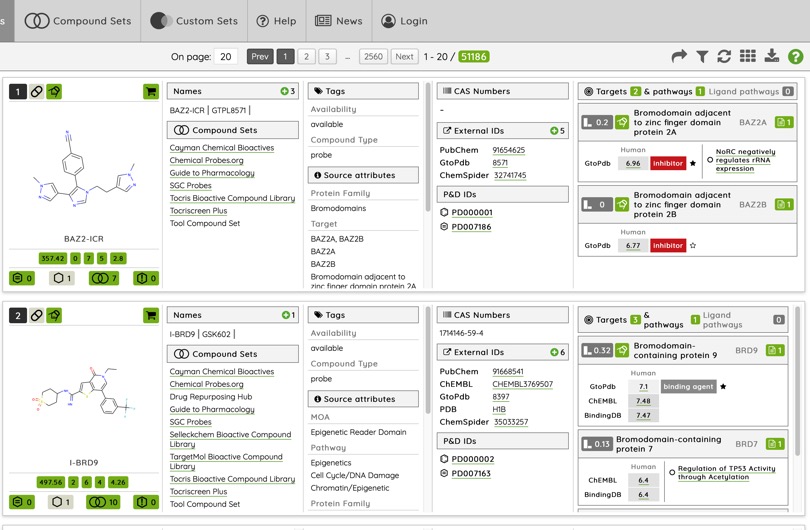810x530 pixels.
Task: Open the Custom Sets menu
Action: tap(194, 21)
